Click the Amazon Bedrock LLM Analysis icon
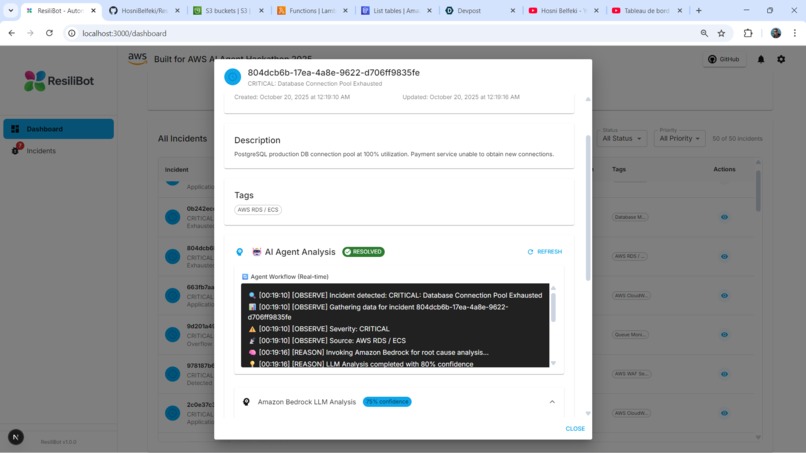 [246, 402]
